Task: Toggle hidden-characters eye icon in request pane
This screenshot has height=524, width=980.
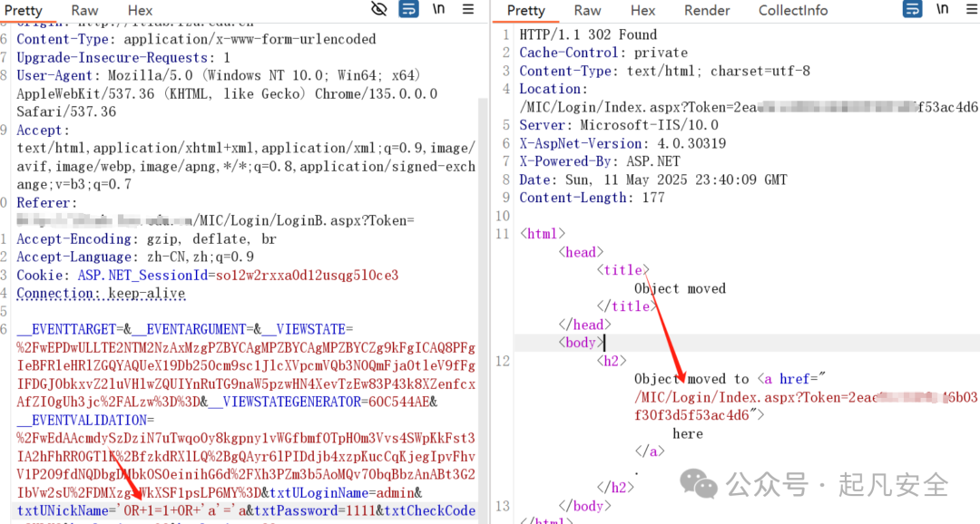Action: click(x=378, y=9)
